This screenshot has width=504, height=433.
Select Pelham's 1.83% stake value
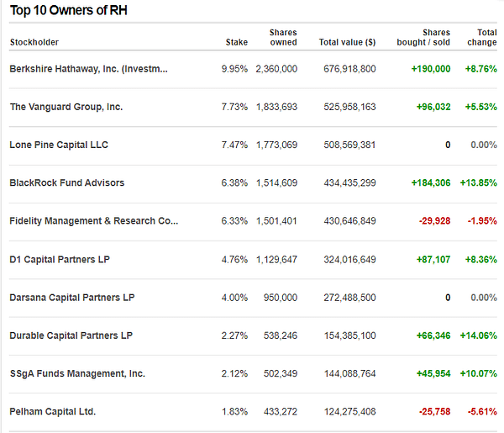[x=234, y=411]
